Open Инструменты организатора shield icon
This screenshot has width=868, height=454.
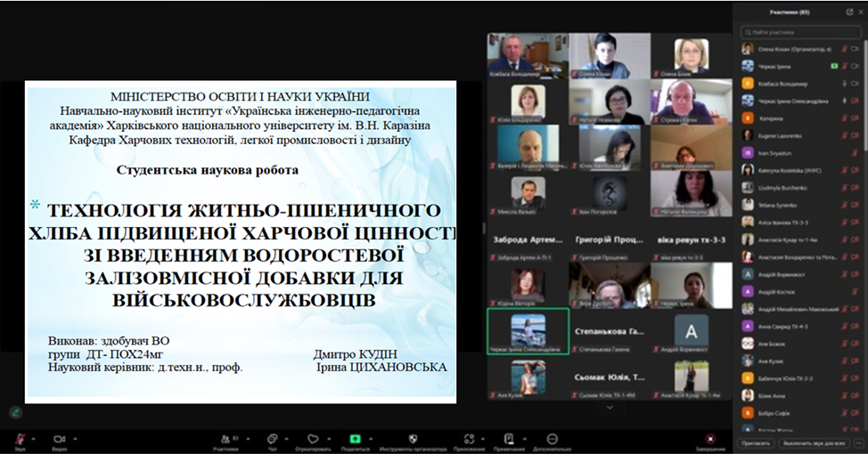[413, 439]
